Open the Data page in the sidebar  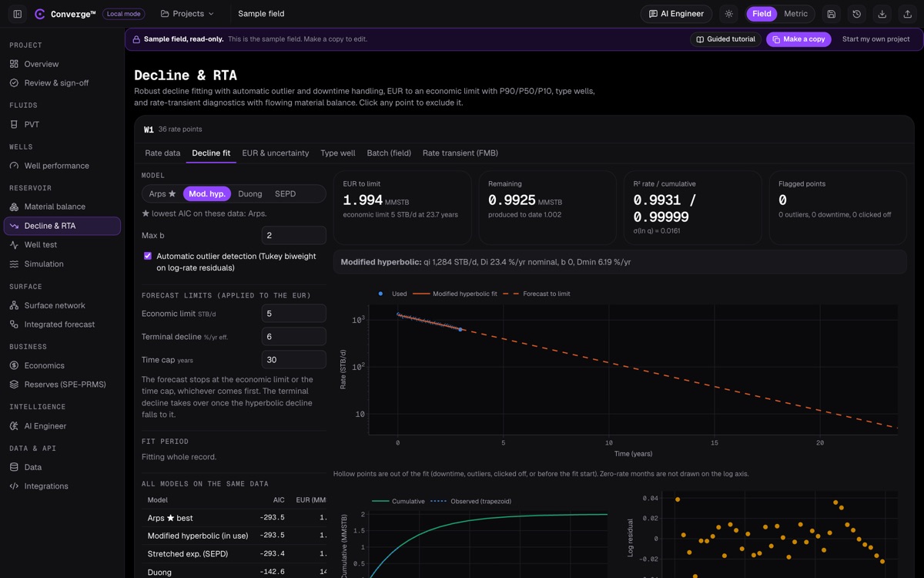[x=62, y=467]
